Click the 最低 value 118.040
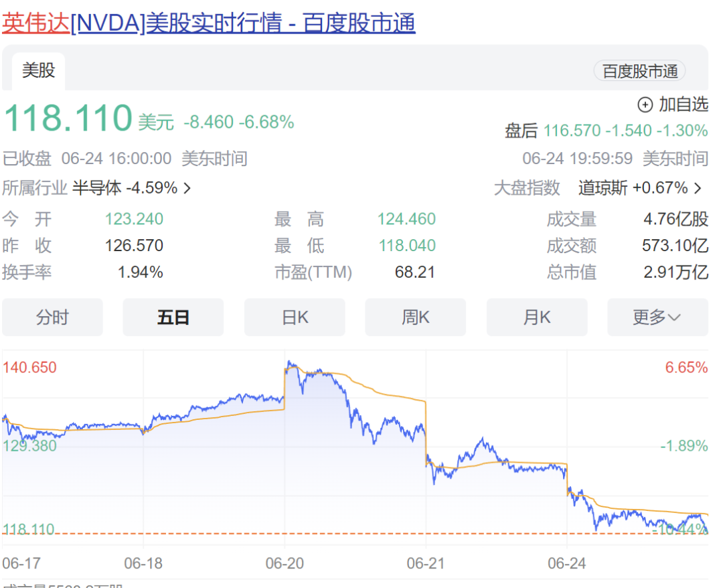The image size is (723, 588). click(x=407, y=245)
